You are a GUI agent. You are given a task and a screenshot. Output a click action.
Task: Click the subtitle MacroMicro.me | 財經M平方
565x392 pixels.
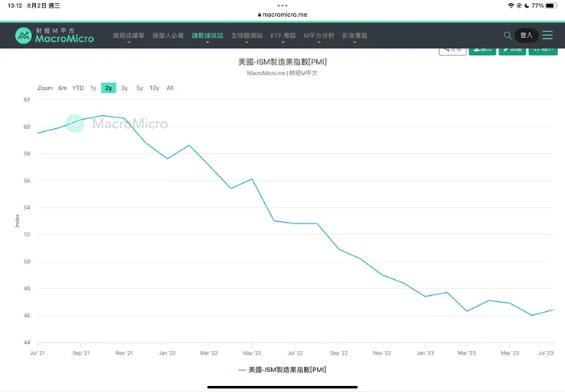pyautogui.click(x=282, y=73)
